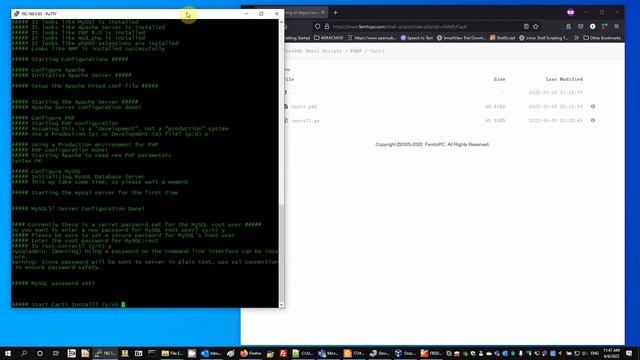Image resolution: width=640 pixels, height=360 pixels.
Task: Open the Windows Start menu
Action: [8, 353]
